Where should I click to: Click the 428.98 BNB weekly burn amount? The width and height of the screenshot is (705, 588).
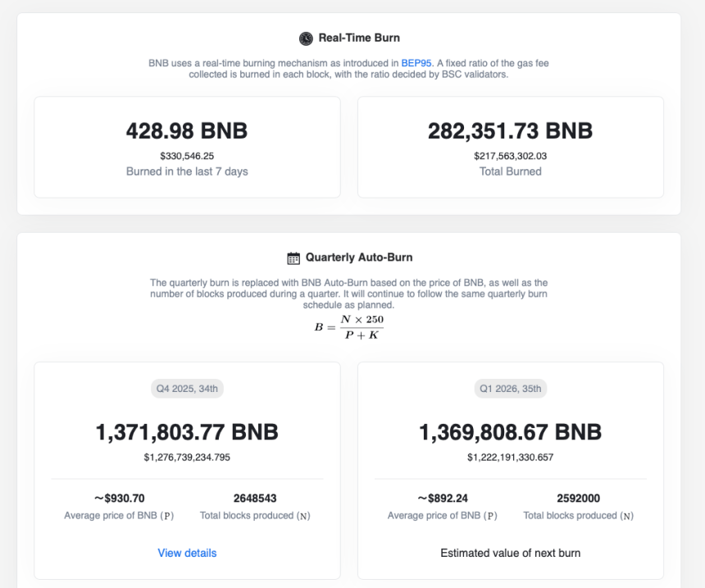coord(186,130)
